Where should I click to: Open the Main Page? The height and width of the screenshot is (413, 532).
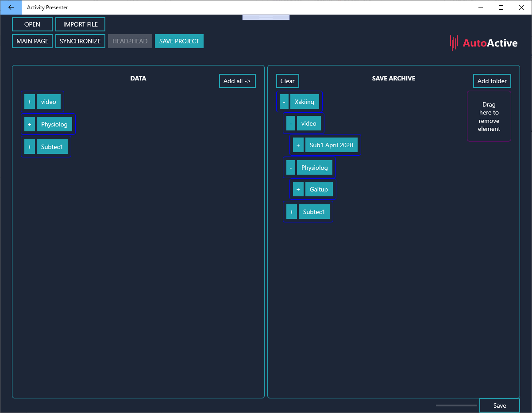[x=32, y=41]
